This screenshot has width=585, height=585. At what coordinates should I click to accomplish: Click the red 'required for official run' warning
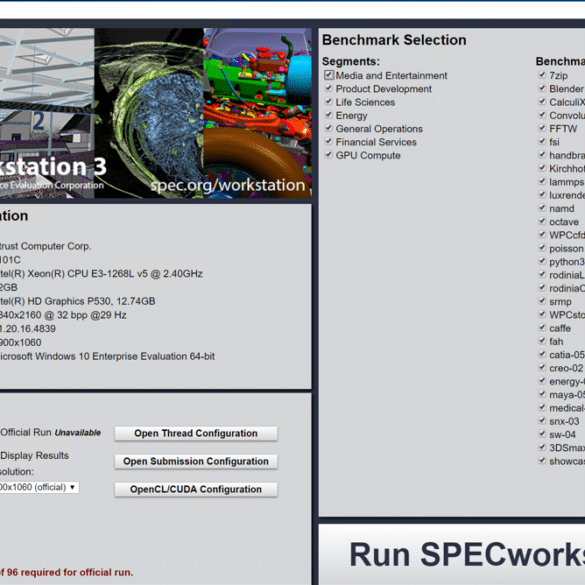66,572
